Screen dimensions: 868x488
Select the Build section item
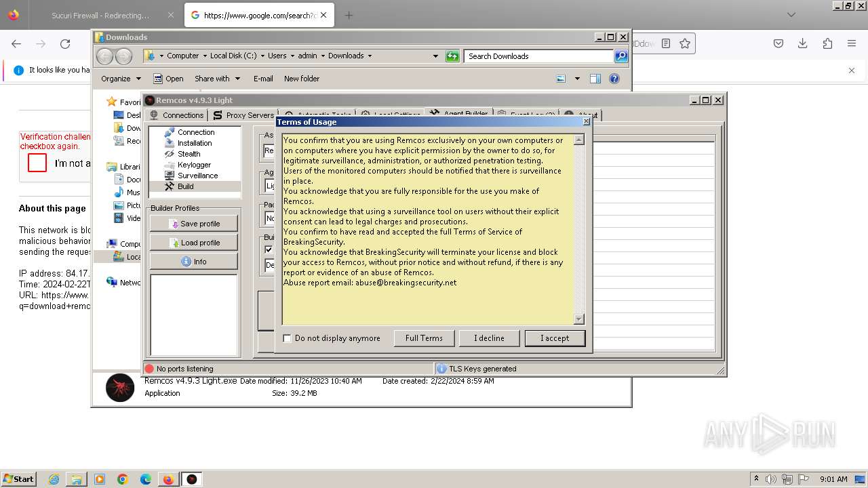[x=186, y=186]
